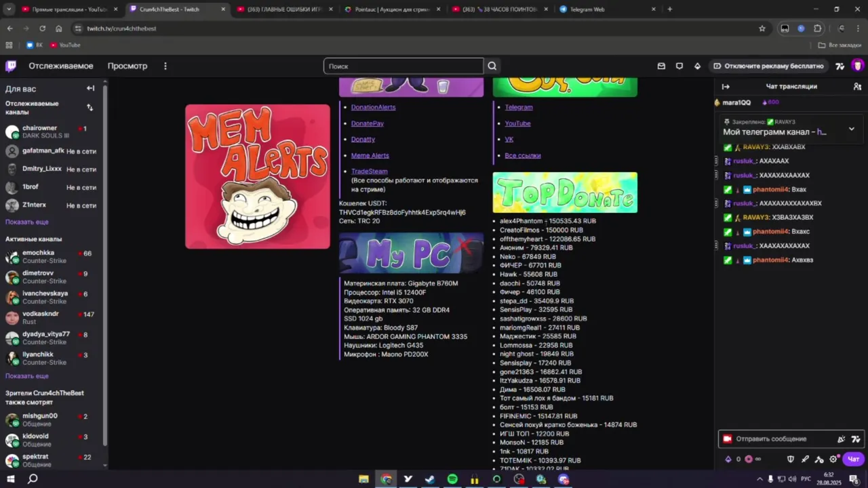The height and width of the screenshot is (488, 868).
Task: Open the DonatePay link
Action: (368, 123)
